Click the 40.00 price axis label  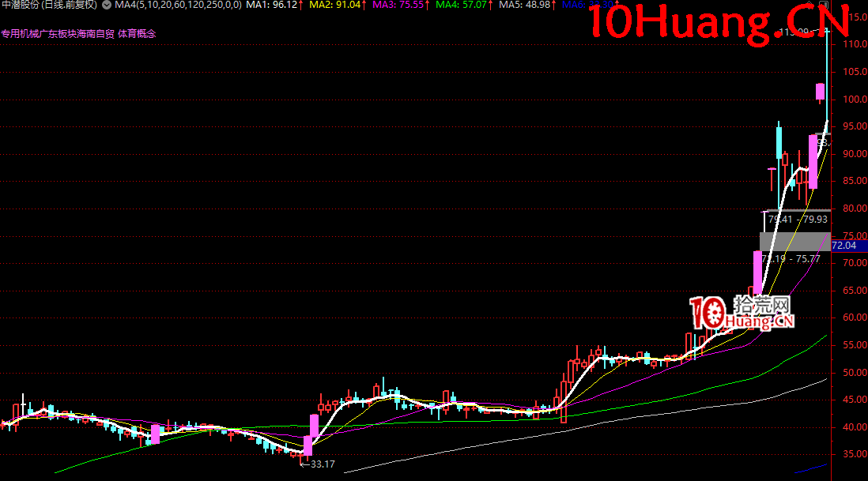[x=855, y=427]
